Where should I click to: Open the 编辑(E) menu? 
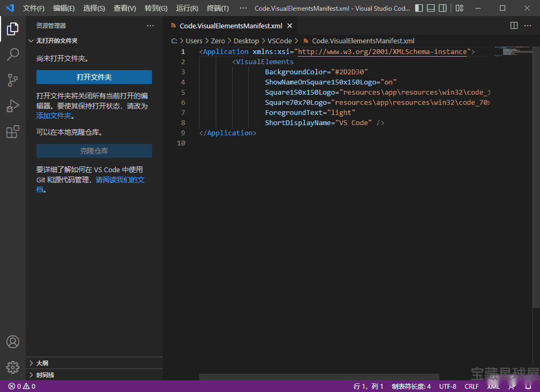(64, 8)
